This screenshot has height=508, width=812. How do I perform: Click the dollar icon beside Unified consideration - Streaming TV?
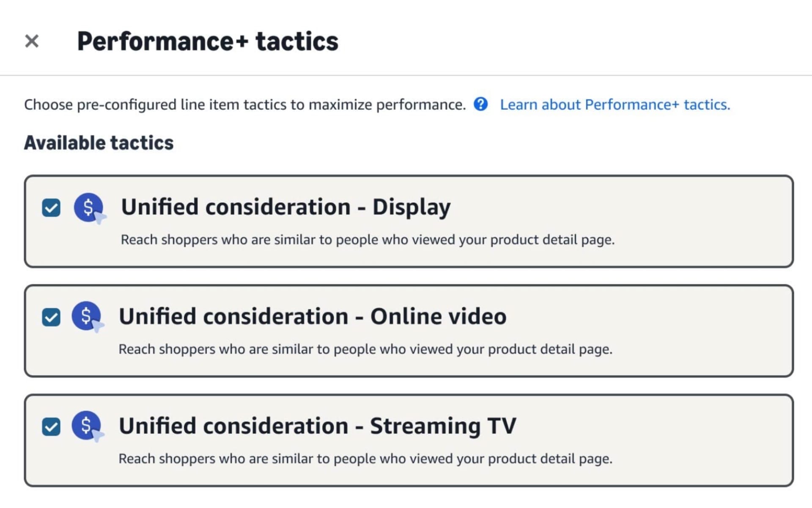point(87,426)
